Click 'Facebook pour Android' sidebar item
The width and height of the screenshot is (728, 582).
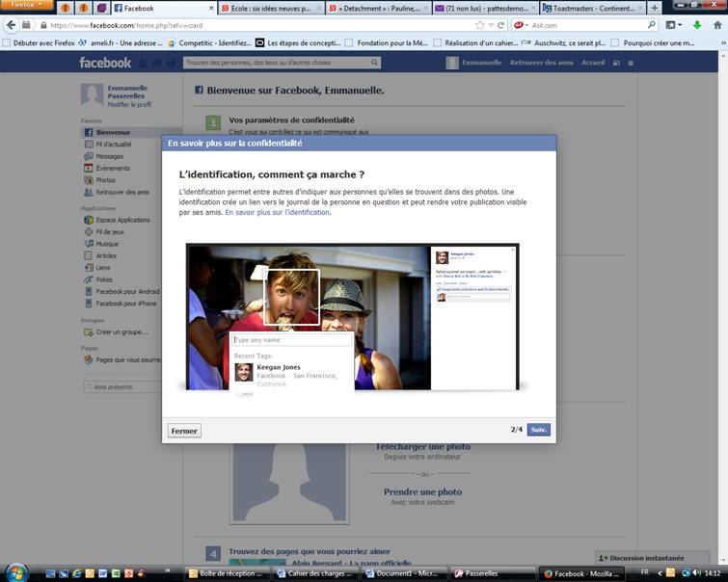[127, 291]
